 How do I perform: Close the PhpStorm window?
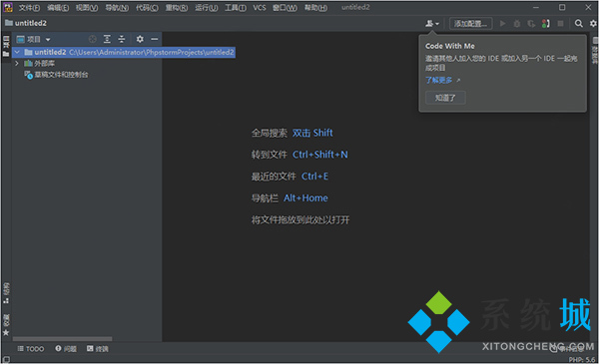tap(588, 7)
